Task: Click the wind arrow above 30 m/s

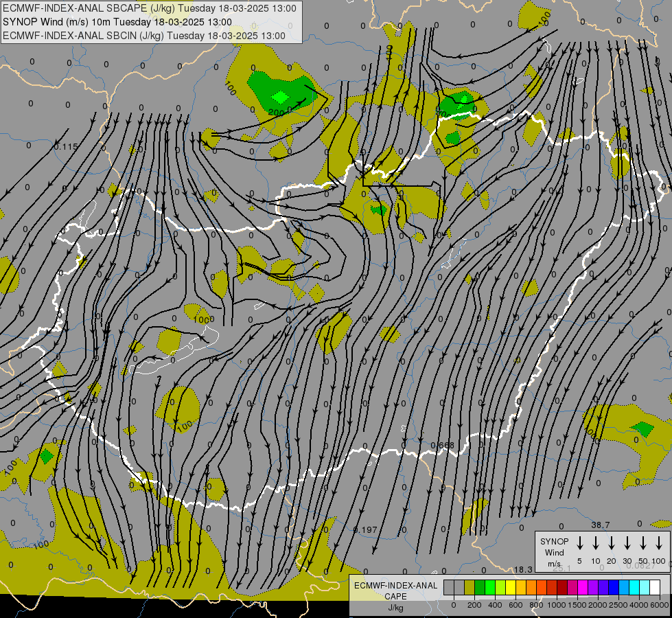Action: click(x=627, y=542)
